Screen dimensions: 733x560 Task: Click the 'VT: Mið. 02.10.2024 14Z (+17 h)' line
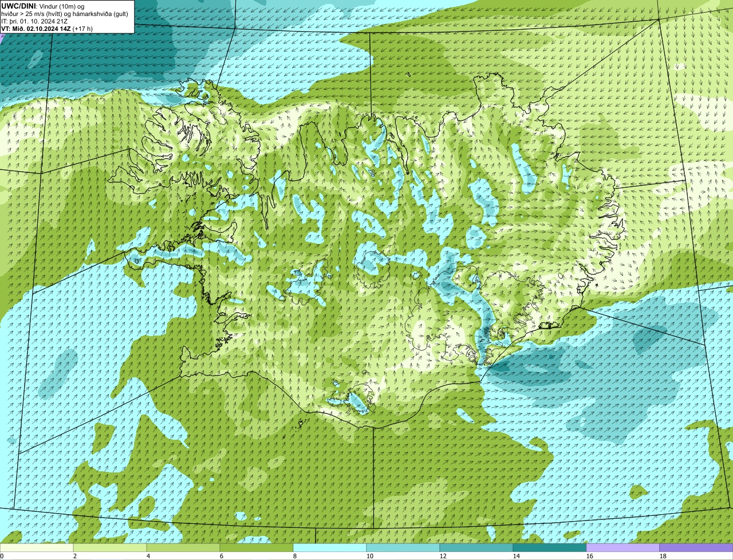pos(47,29)
